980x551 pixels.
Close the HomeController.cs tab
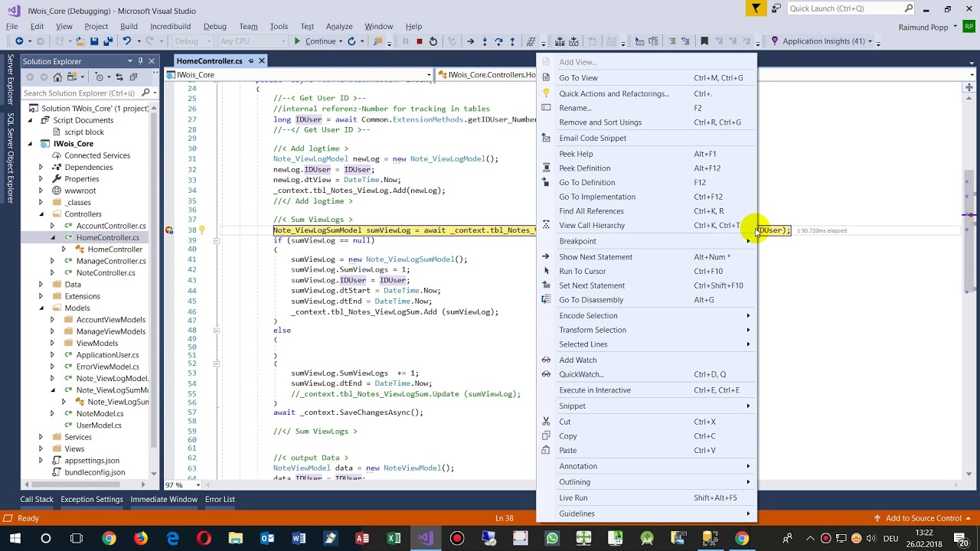[x=261, y=60]
